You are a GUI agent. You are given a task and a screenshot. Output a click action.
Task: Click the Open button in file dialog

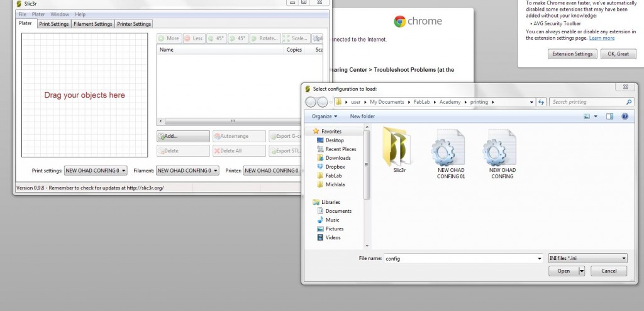[x=563, y=271]
